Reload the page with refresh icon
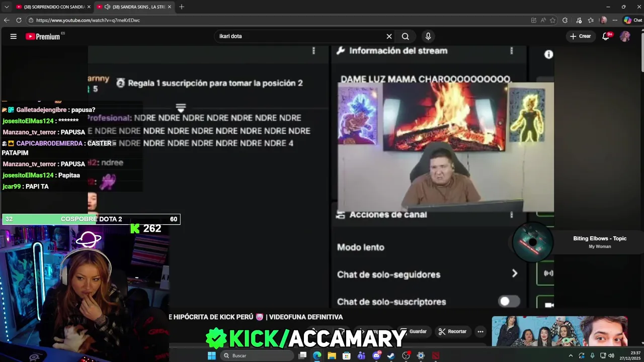Screen dimensions: 644x362 pos(19,20)
